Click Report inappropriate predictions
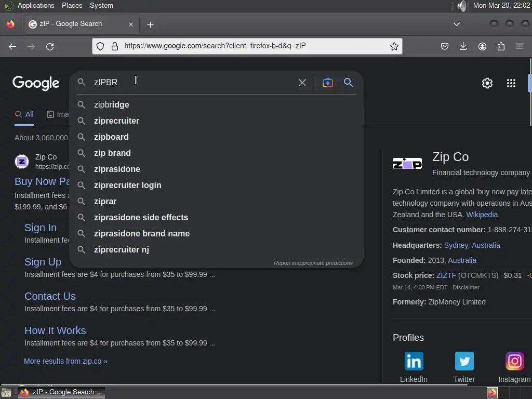This screenshot has height=399, width=532. point(313,263)
